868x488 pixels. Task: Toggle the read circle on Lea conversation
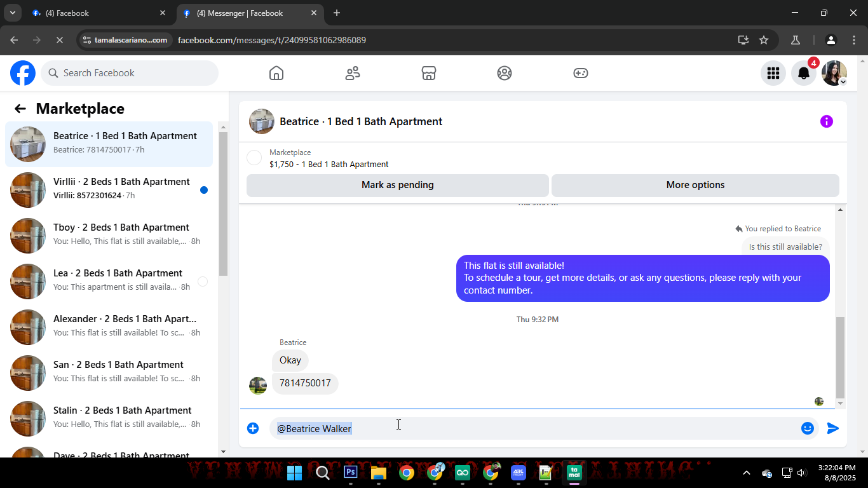tap(203, 281)
